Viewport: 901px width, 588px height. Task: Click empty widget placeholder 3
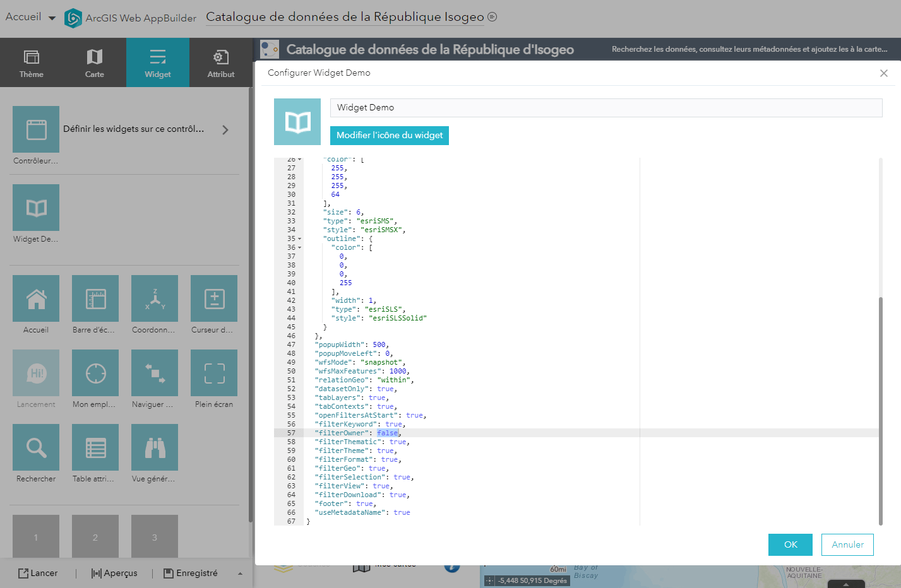[x=155, y=537]
